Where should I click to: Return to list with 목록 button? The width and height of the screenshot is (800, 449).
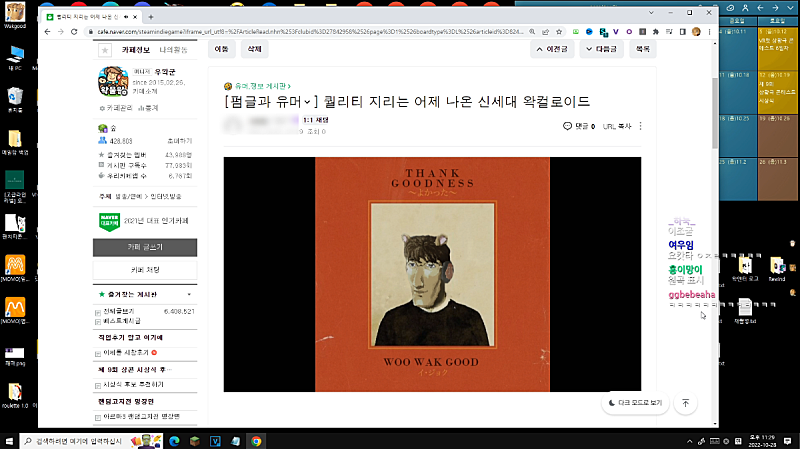[643, 49]
